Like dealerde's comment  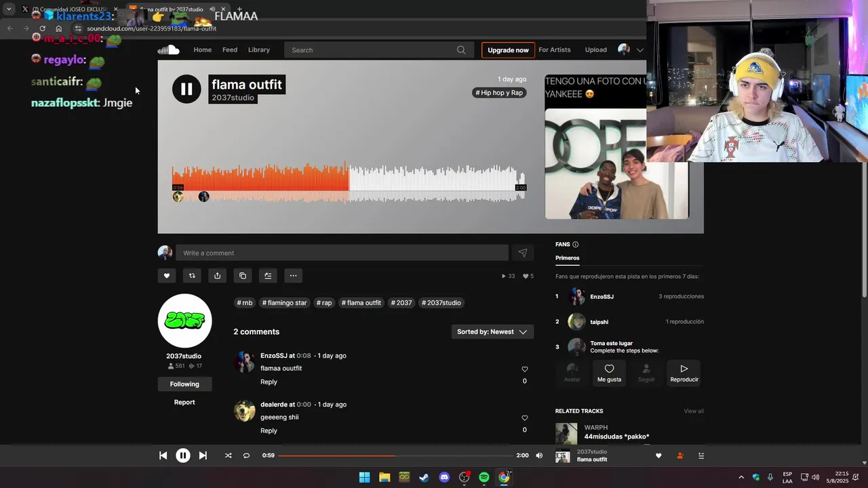pos(524,418)
